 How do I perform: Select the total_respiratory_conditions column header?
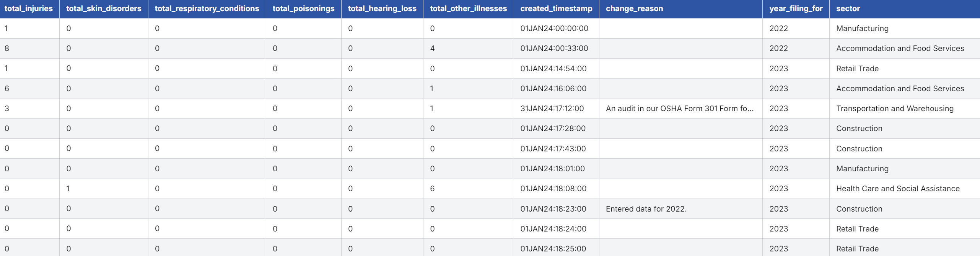[207, 8]
